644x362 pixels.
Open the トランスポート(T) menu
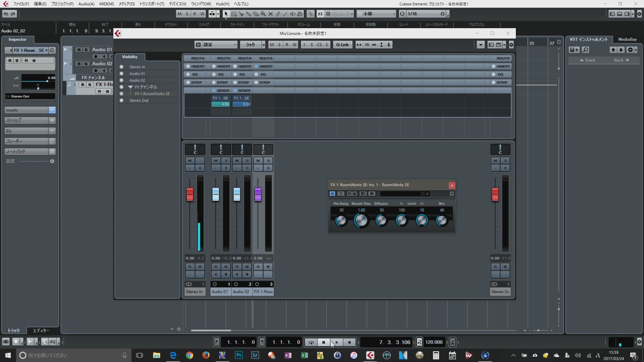coord(152,4)
